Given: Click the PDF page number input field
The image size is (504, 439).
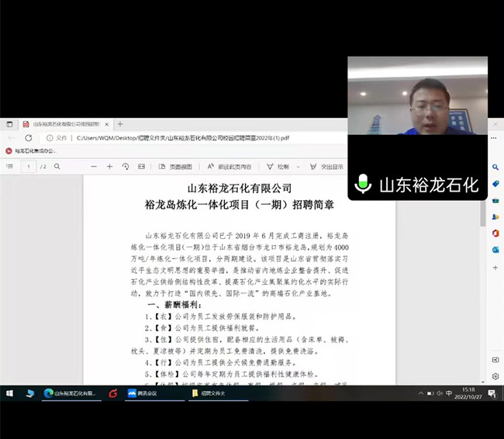Looking at the screenshot, I should (29, 167).
